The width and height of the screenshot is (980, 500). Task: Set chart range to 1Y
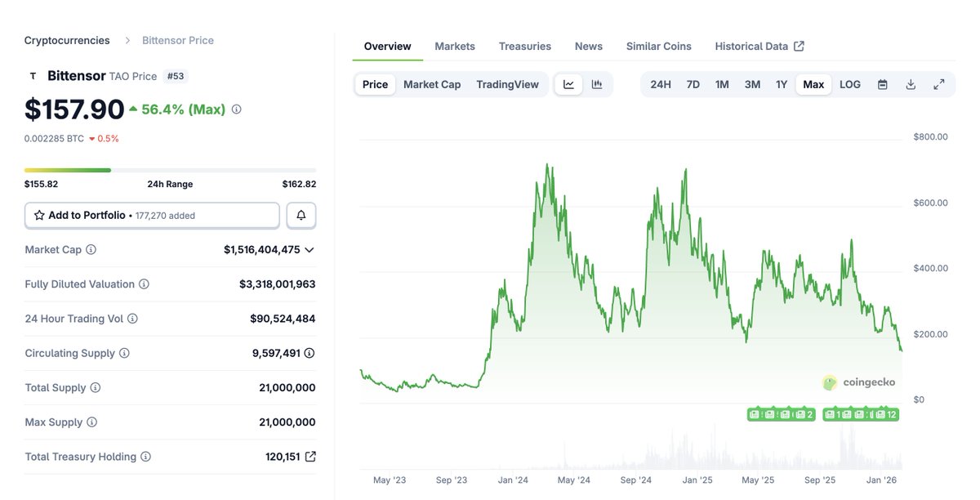[x=782, y=84]
